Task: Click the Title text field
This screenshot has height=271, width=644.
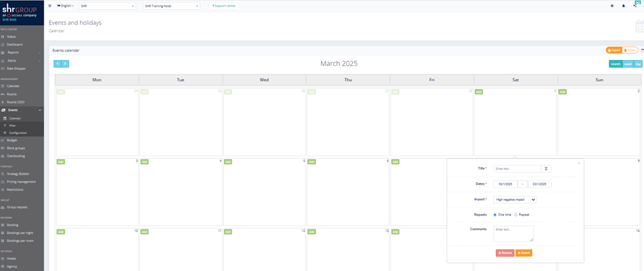Action: (x=517, y=169)
